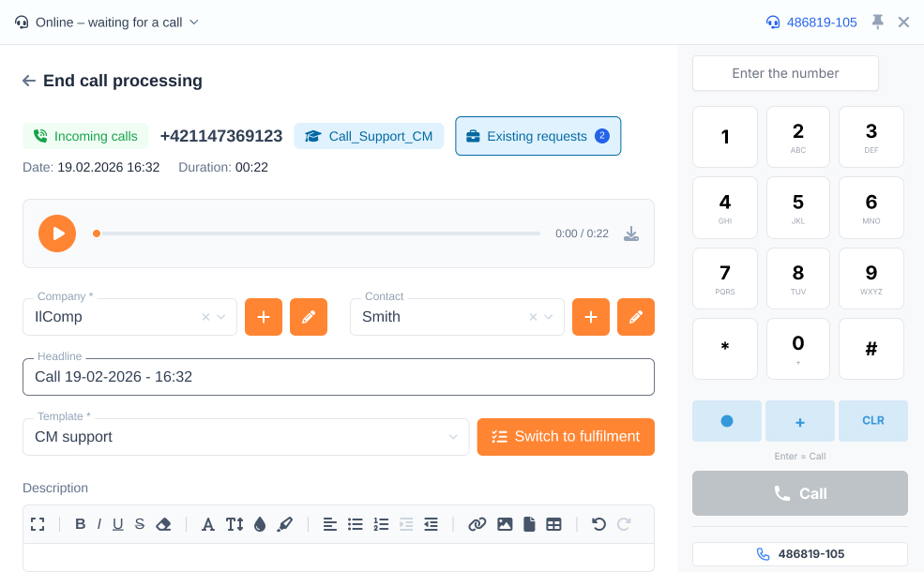Insert a link in the description
The image size is (924, 572).
tap(477, 524)
